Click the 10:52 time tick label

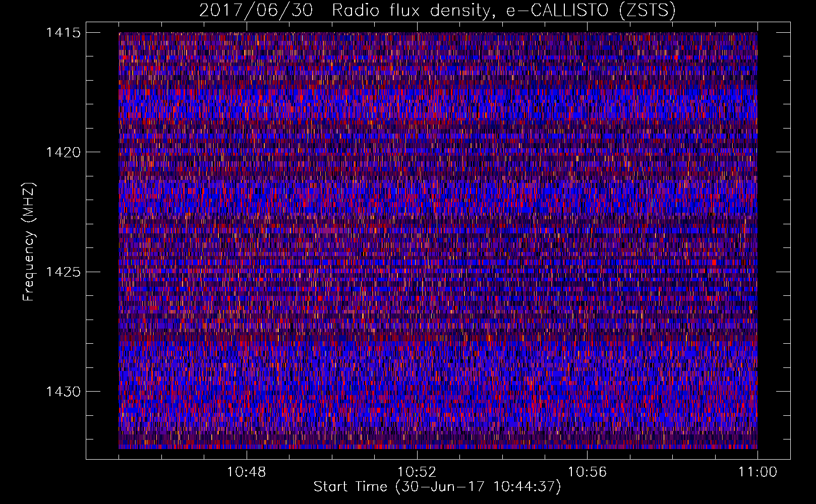click(x=417, y=472)
